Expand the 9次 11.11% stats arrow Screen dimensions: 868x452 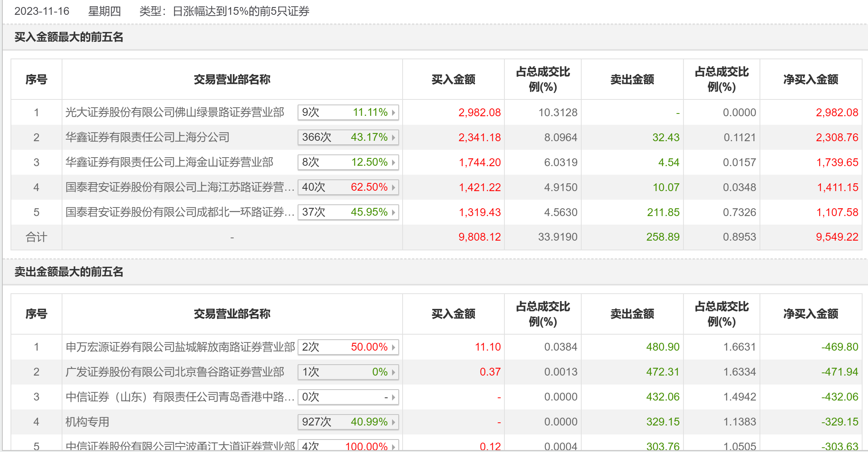[393, 113]
